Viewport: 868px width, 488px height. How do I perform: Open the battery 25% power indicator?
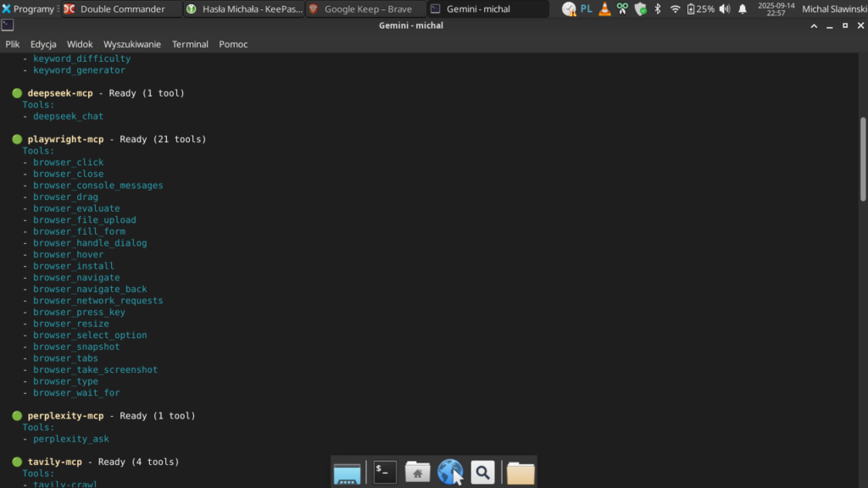[700, 9]
